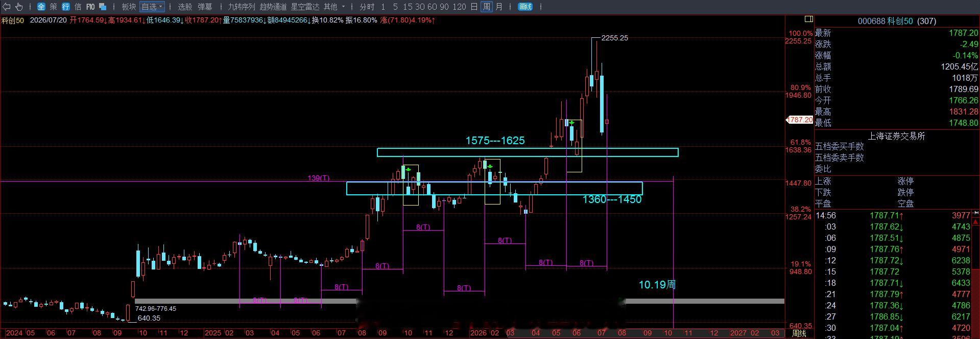
Task: Click the 最低 1748.80 value
Action: pyautogui.click(x=963, y=123)
